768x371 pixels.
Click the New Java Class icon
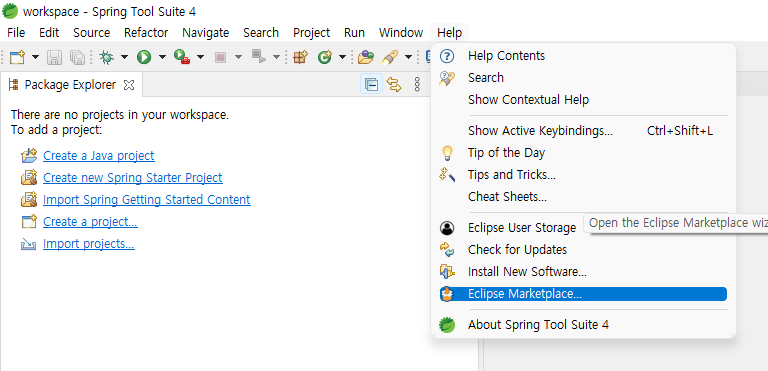324,57
